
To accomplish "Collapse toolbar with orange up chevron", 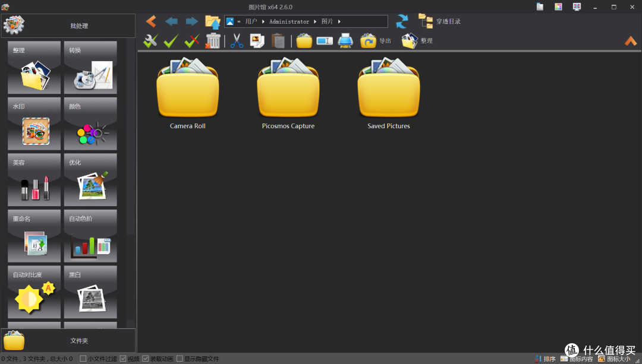I will 631,40.
